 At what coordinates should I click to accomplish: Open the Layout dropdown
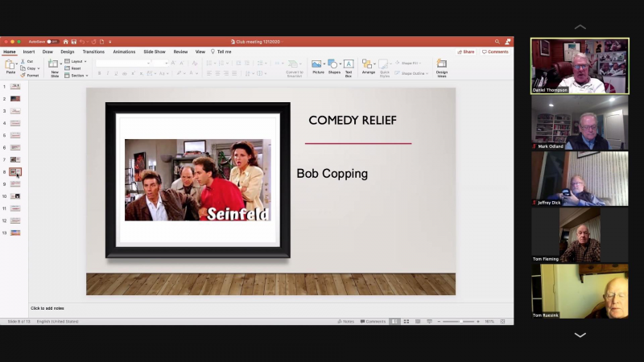76,61
